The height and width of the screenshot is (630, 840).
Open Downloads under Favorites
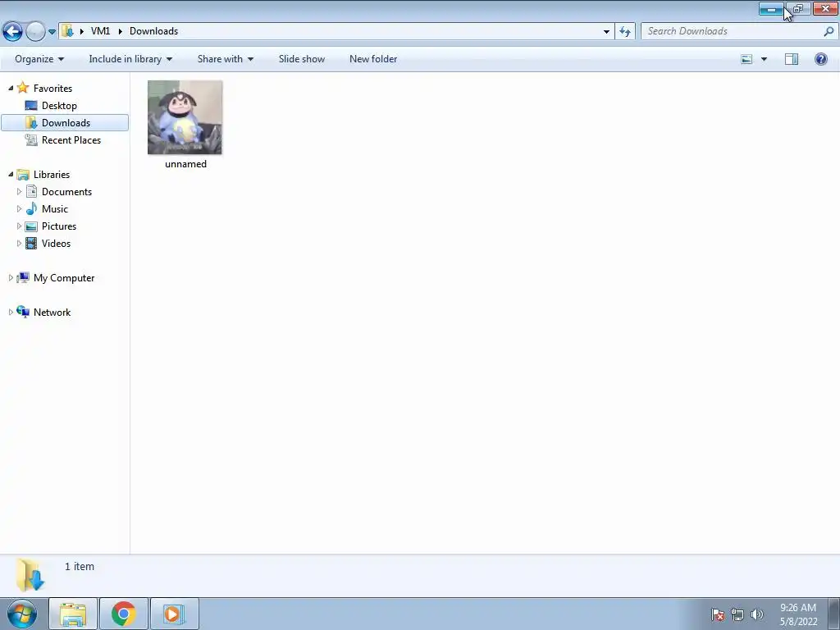click(x=65, y=123)
